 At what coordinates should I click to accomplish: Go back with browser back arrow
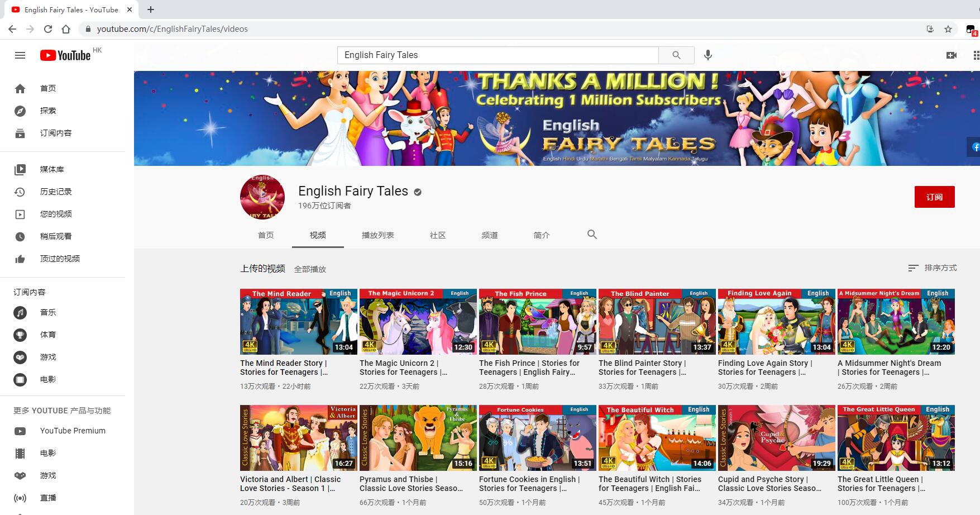click(12, 29)
